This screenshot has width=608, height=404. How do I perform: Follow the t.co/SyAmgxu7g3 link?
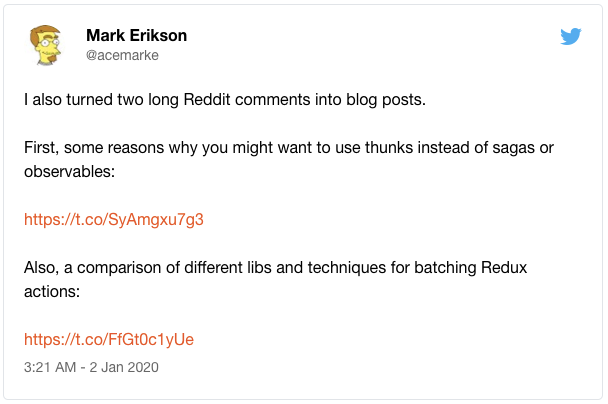[x=114, y=219]
